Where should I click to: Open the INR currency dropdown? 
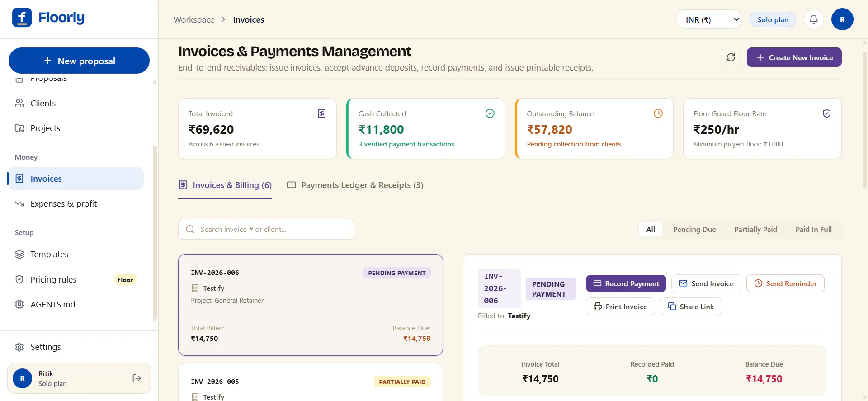click(x=709, y=19)
